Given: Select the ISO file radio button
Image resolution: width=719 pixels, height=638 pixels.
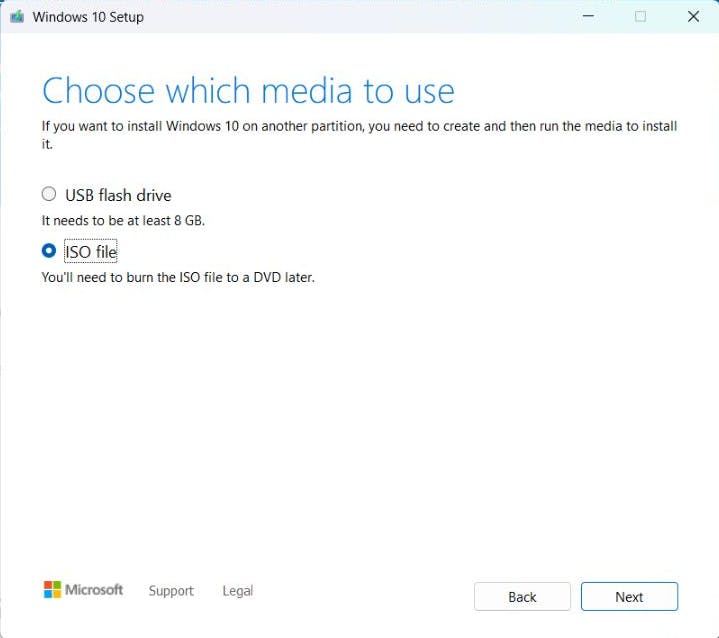Looking at the screenshot, I should (x=49, y=250).
